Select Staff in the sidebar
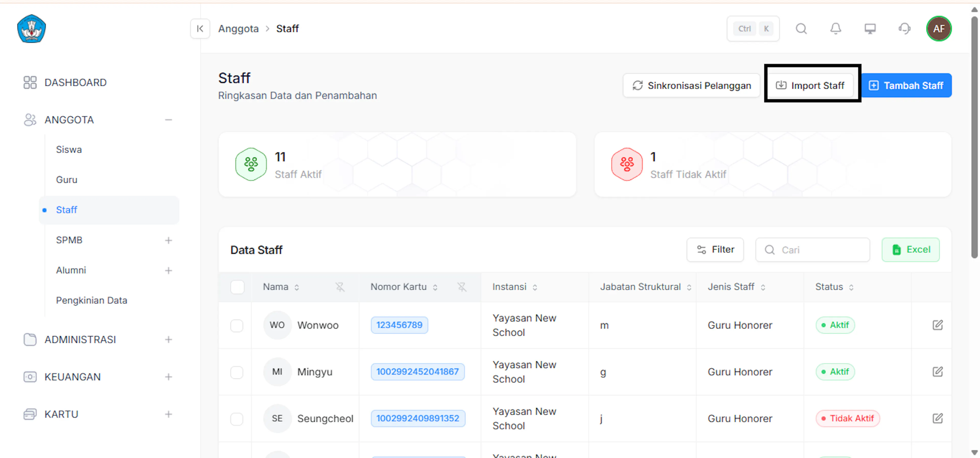Image resolution: width=980 pixels, height=458 pixels. [109, 210]
